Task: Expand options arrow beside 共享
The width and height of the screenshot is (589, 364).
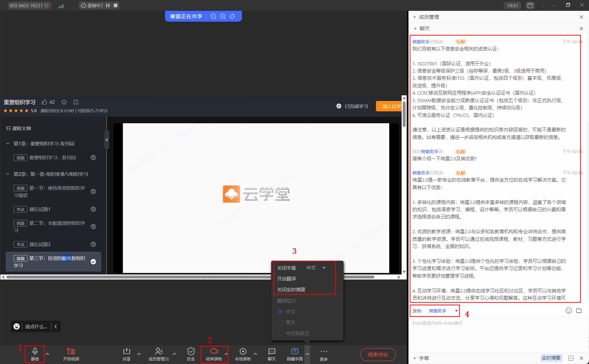Action: point(139,354)
